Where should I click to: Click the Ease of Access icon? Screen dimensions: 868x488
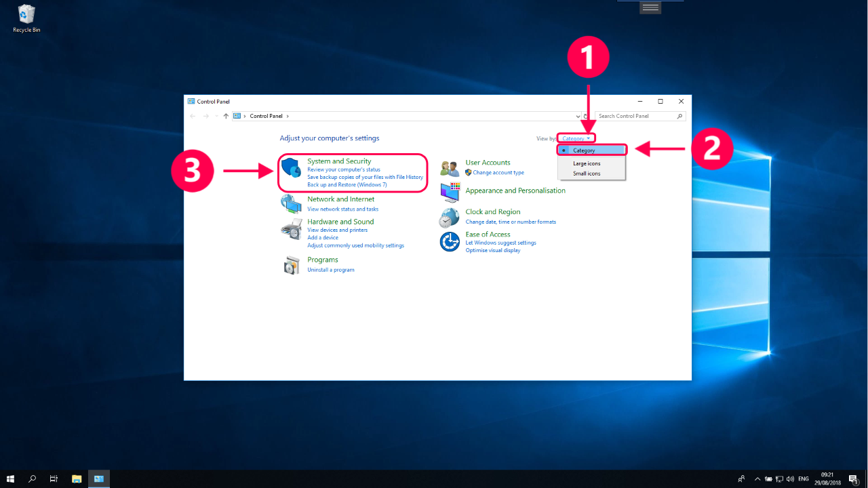pos(450,241)
